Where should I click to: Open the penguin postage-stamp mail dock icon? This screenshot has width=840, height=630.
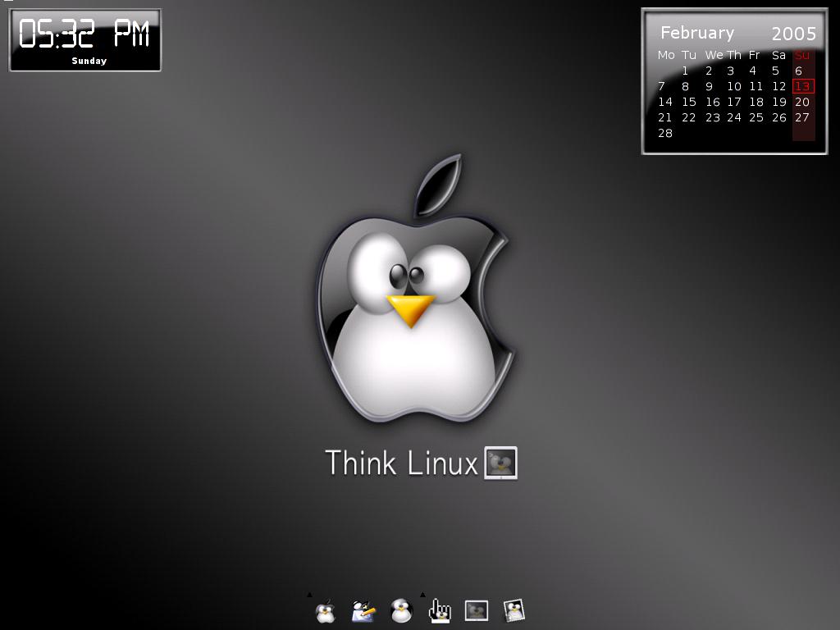click(x=514, y=610)
